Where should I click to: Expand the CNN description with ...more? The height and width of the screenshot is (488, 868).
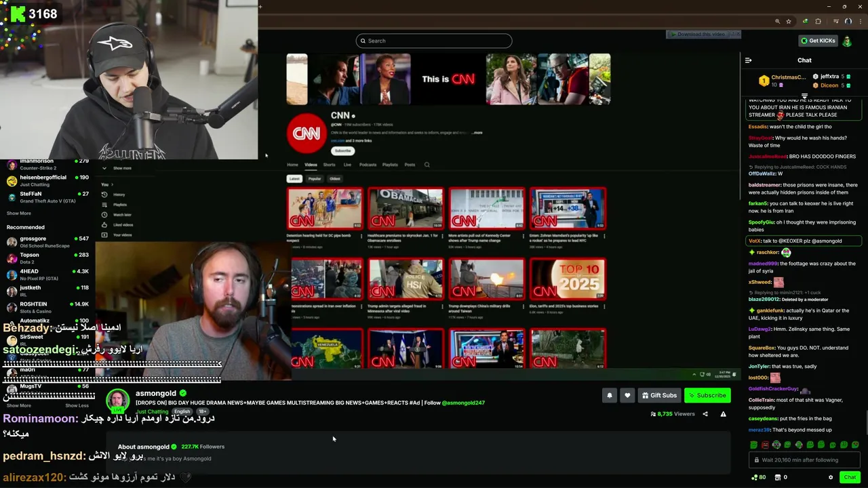[477, 133]
